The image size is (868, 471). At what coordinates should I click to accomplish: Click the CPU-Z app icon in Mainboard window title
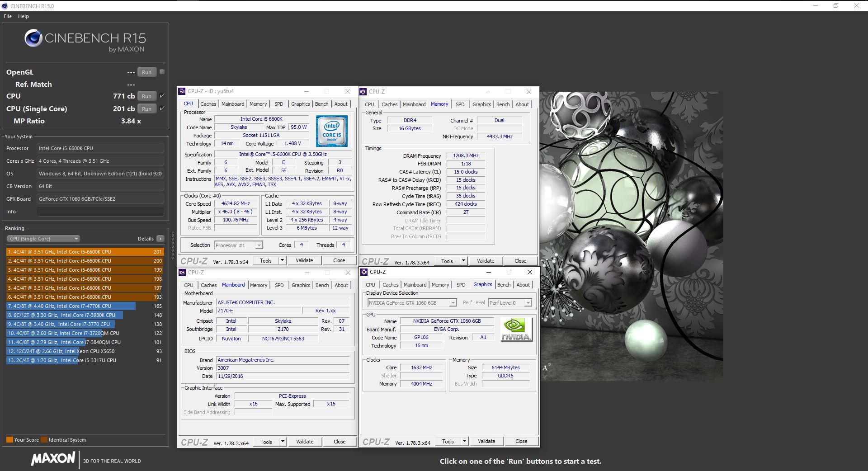click(x=182, y=273)
